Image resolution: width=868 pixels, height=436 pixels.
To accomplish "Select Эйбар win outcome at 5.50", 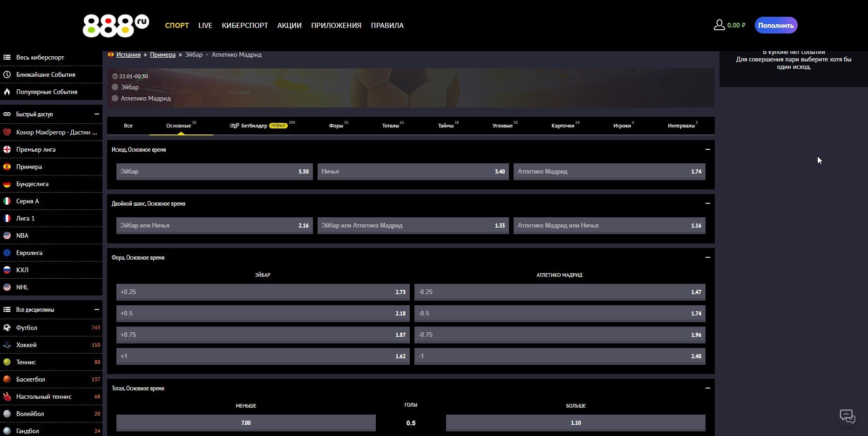I will click(x=214, y=171).
